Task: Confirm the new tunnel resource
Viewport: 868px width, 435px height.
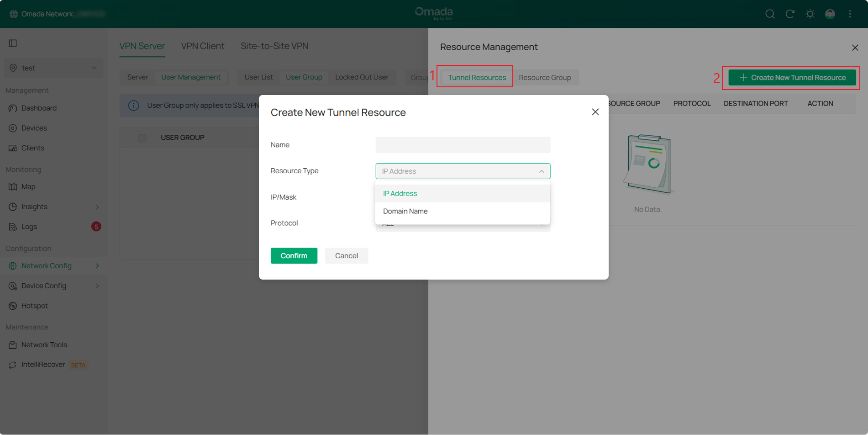Action: tap(294, 255)
